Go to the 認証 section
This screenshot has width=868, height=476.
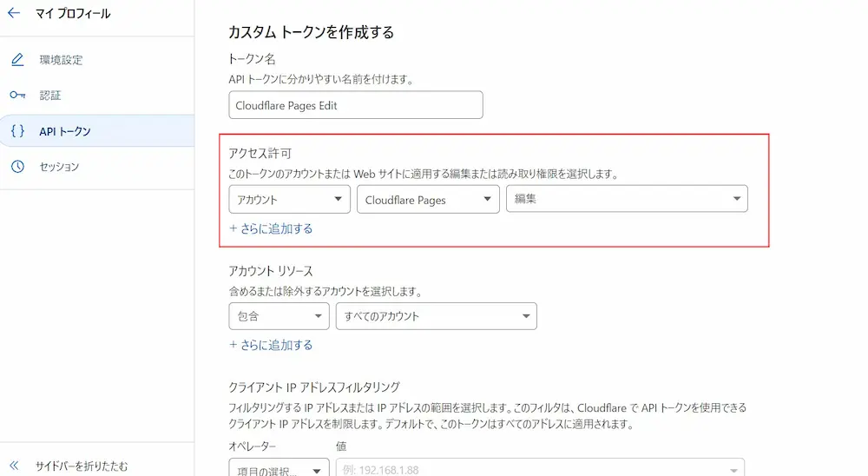click(x=50, y=96)
